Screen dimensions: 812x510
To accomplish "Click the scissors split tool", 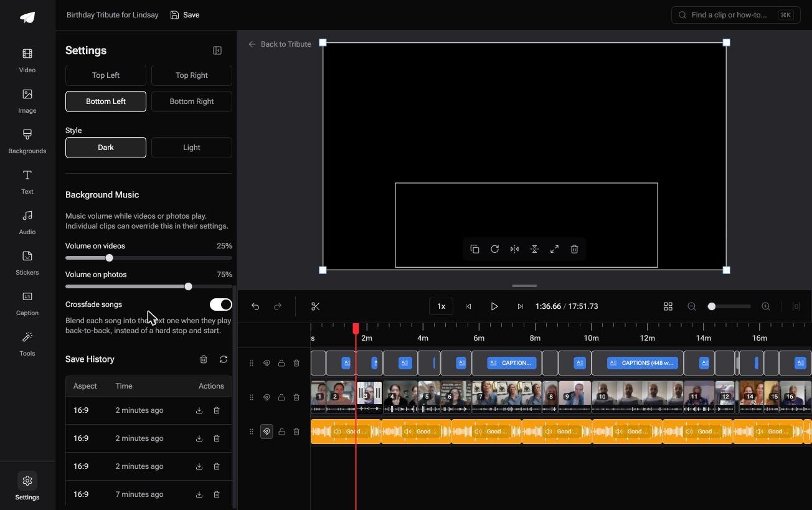I will pos(316,306).
